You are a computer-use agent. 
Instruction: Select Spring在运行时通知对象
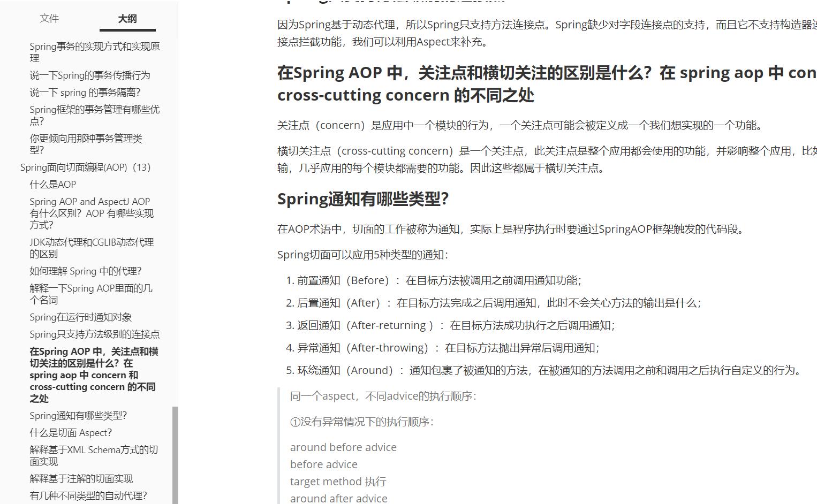85,317
